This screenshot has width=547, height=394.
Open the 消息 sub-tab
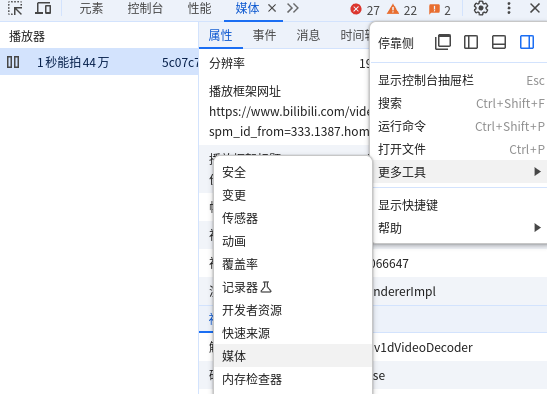pyautogui.click(x=308, y=35)
